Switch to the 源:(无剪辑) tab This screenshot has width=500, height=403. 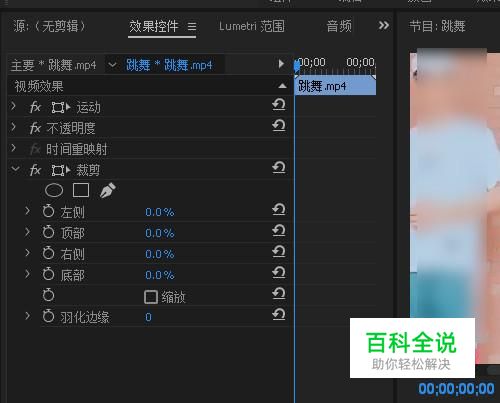49,26
